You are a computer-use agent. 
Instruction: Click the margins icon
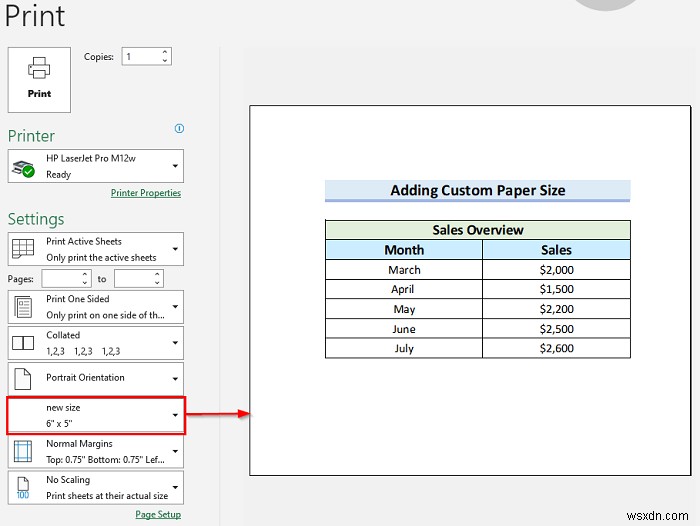tap(23, 451)
